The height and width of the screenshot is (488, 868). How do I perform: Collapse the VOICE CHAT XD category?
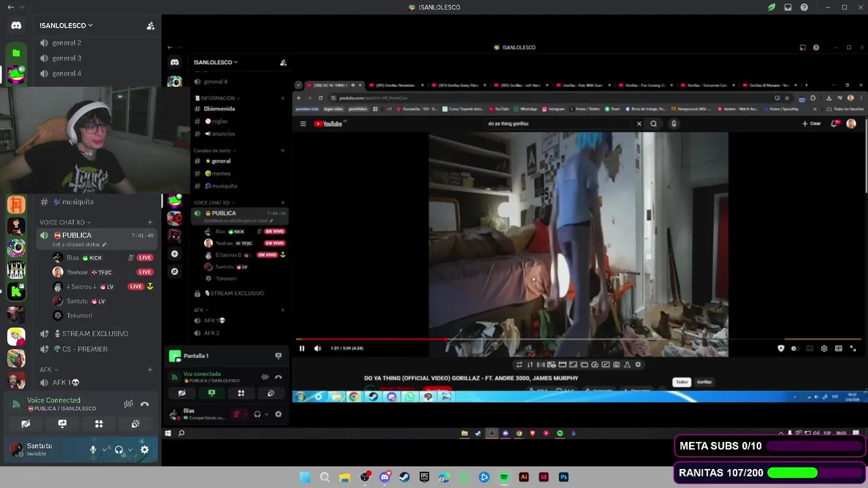64,222
